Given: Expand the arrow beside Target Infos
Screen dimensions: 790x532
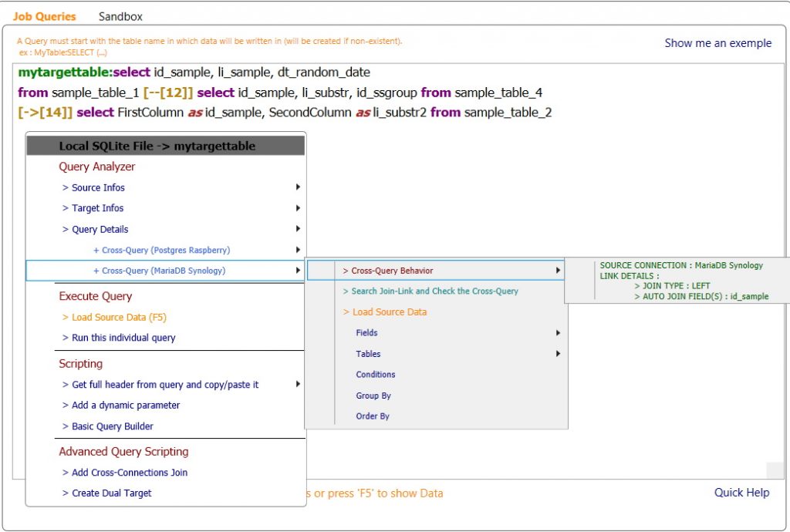Looking at the screenshot, I should click(298, 208).
